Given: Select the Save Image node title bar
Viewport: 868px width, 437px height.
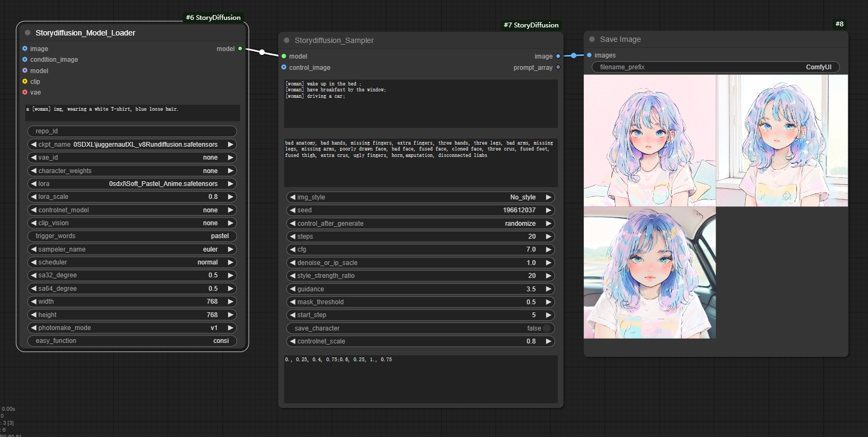Looking at the screenshot, I should pos(716,39).
